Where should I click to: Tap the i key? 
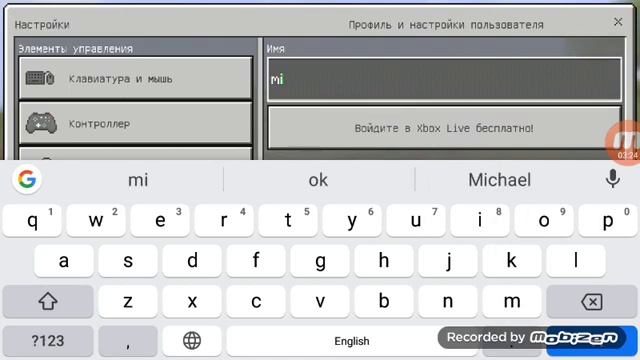(x=480, y=220)
